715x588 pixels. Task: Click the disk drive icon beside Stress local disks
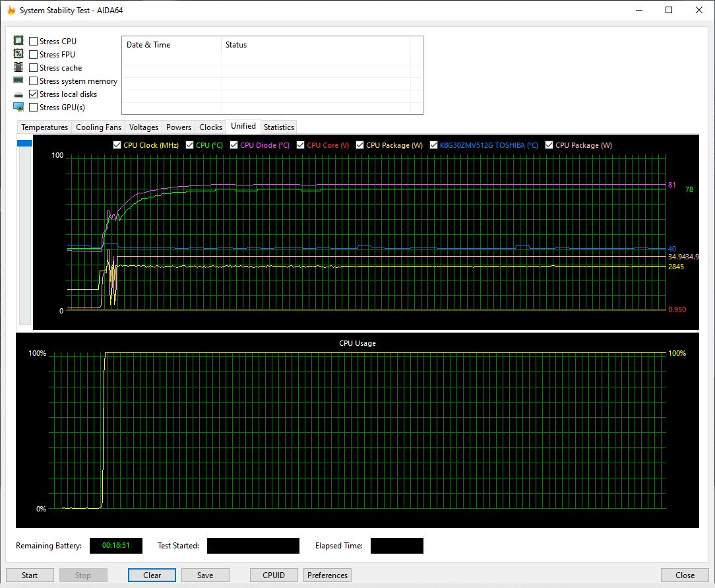(x=18, y=94)
